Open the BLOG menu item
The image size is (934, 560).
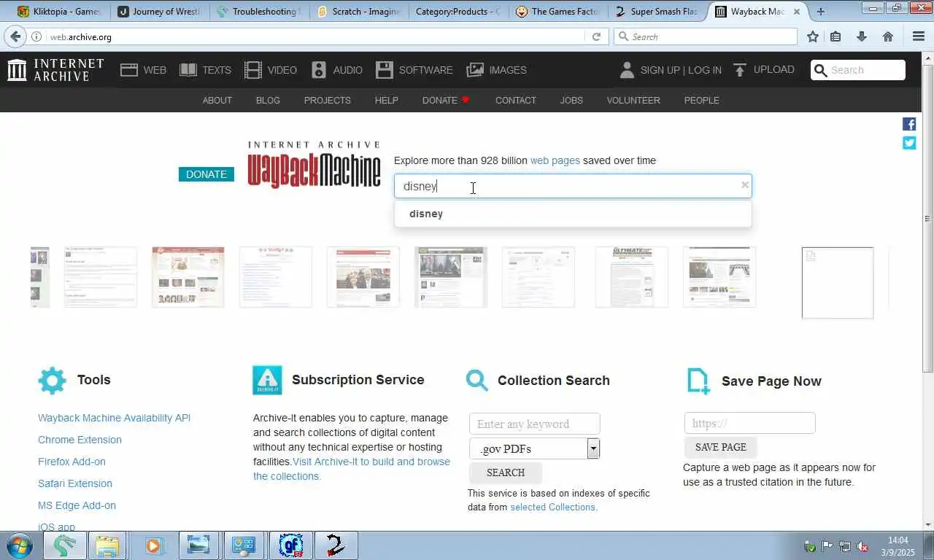click(268, 101)
